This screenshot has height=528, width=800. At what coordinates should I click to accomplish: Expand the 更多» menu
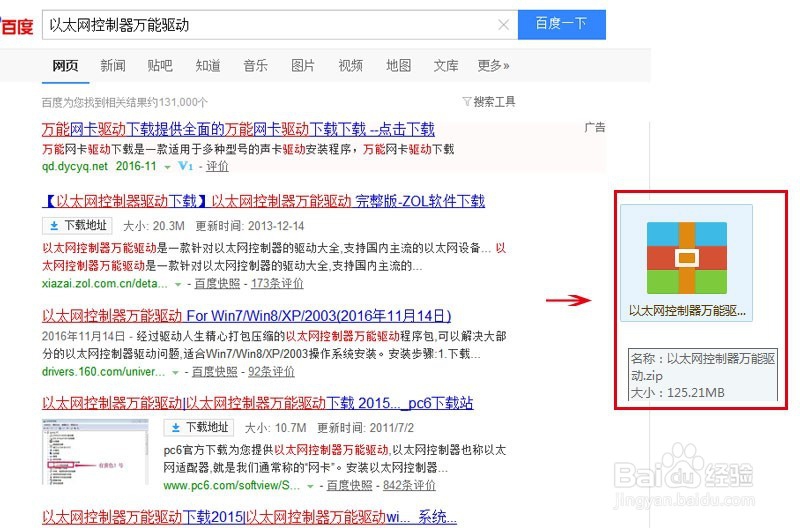point(493,65)
